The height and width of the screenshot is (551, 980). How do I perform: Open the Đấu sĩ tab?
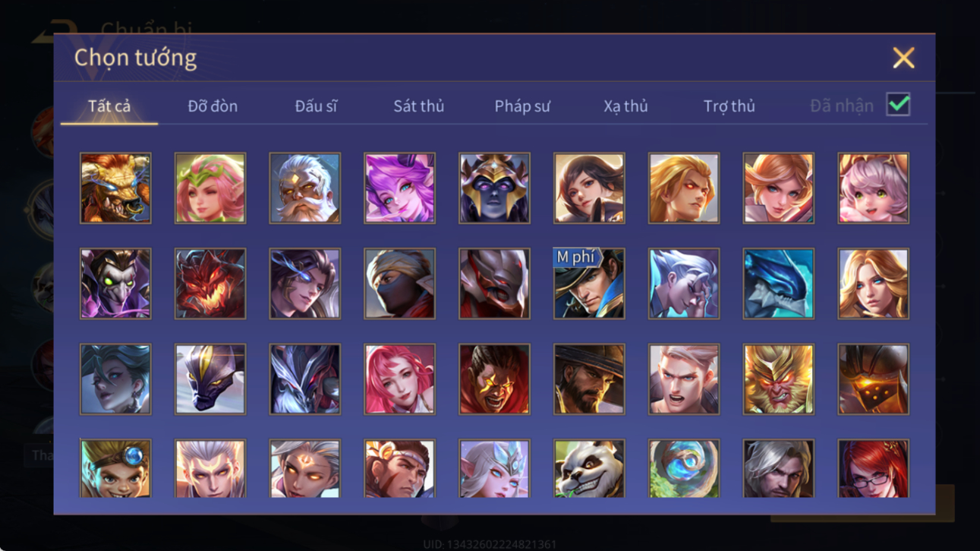tap(316, 106)
